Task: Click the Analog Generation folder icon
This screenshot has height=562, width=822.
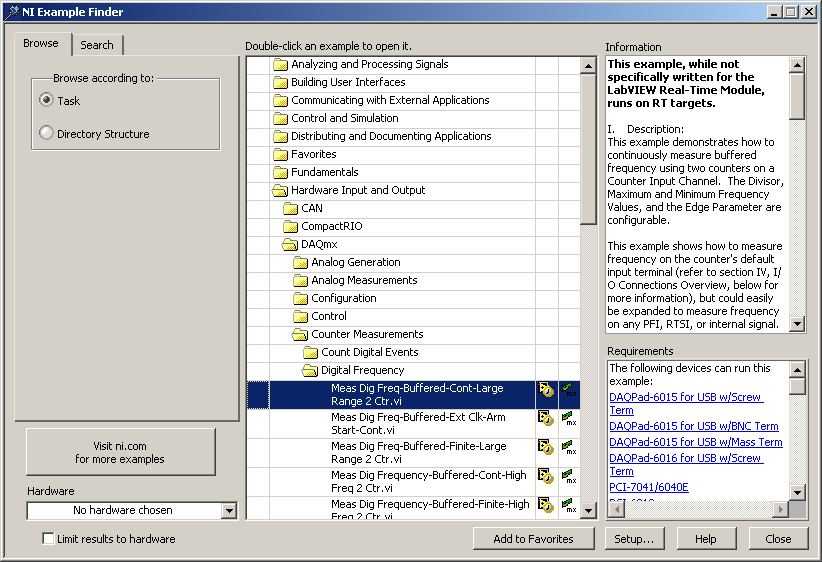Action: [x=300, y=262]
